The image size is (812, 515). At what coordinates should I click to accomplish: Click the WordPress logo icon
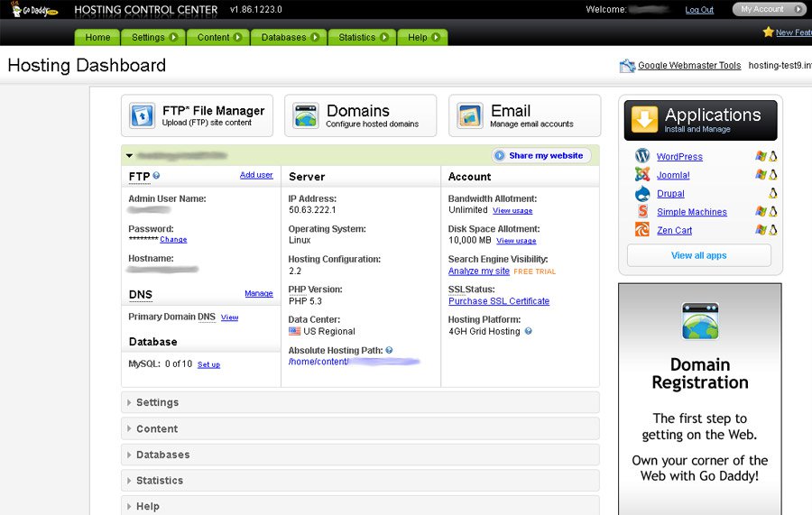(x=642, y=156)
